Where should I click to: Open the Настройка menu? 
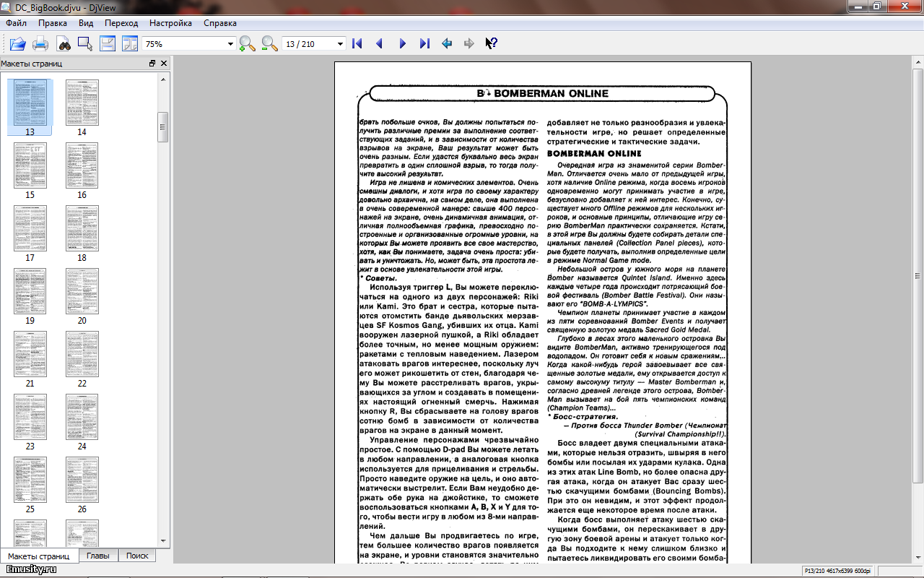tap(170, 23)
